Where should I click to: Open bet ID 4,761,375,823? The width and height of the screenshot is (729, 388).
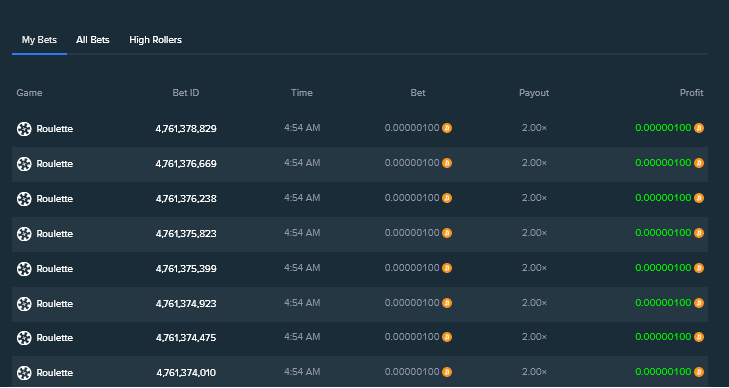(186, 234)
